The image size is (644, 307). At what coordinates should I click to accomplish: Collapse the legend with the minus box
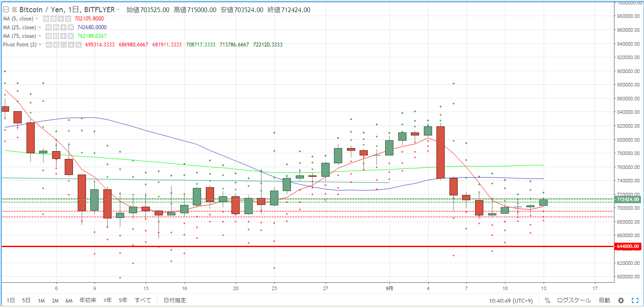point(6,10)
